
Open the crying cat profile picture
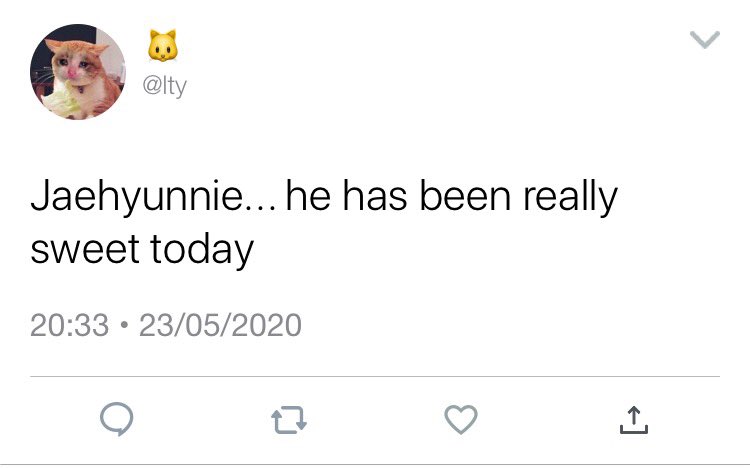click(78, 72)
